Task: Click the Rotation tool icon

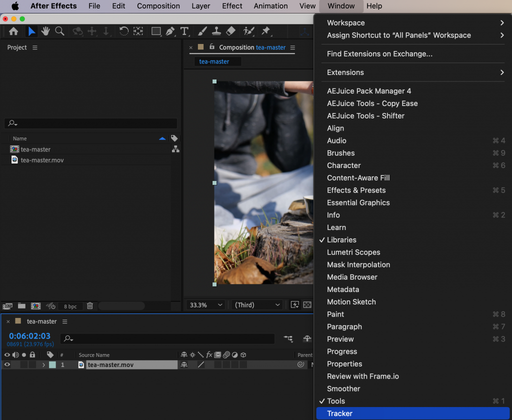Action: point(124,31)
